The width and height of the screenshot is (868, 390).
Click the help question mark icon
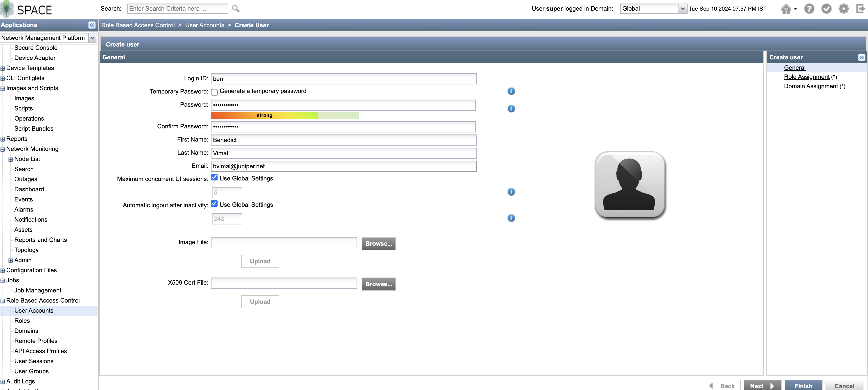click(x=809, y=9)
